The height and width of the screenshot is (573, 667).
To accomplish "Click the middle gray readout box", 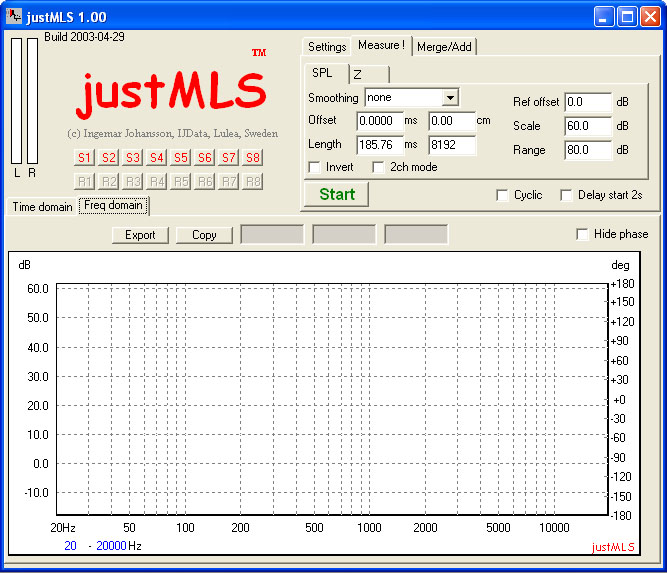I will pyautogui.click(x=344, y=234).
